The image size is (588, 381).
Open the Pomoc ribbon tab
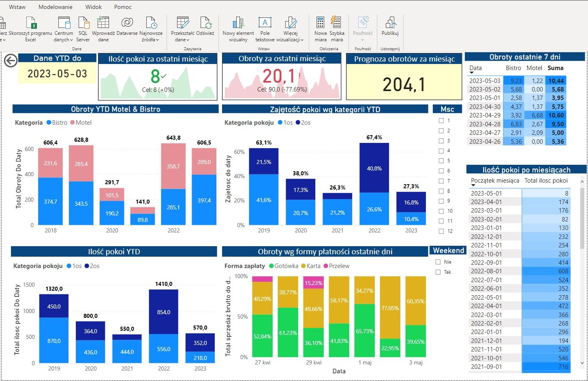point(123,7)
